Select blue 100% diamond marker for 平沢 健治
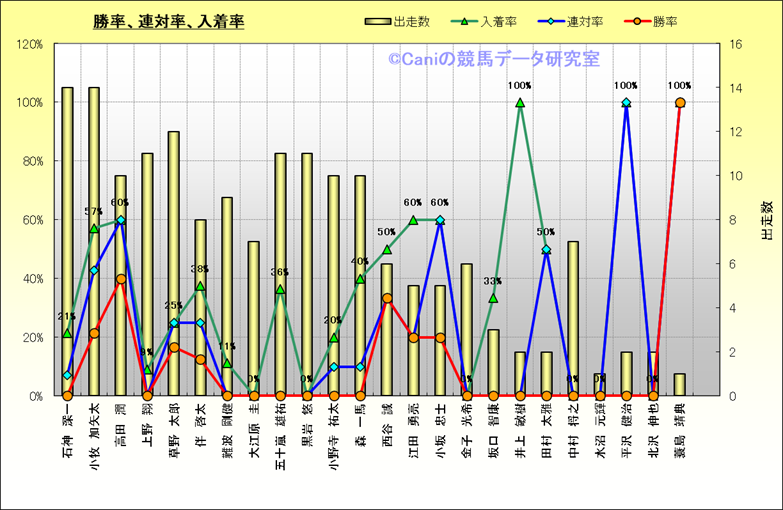 627,103
